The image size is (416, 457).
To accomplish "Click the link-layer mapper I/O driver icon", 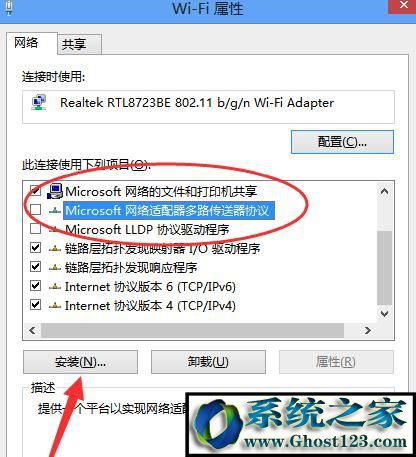I will [x=55, y=248].
